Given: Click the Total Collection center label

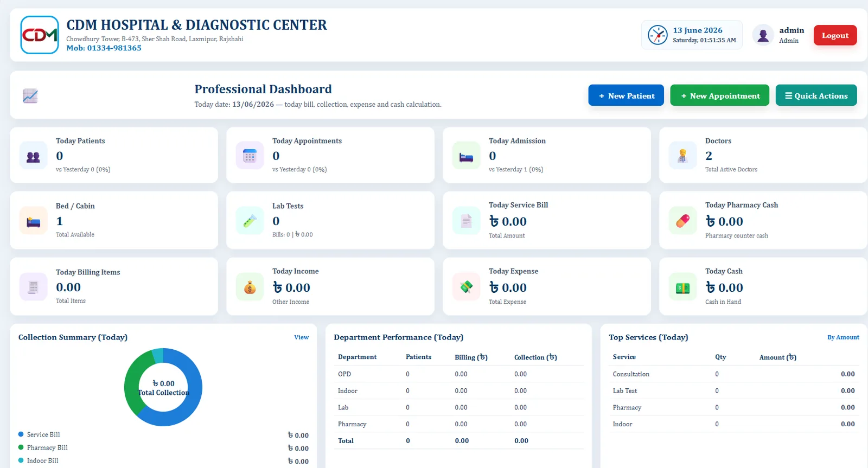Looking at the screenshot, I should coord(163,393).
